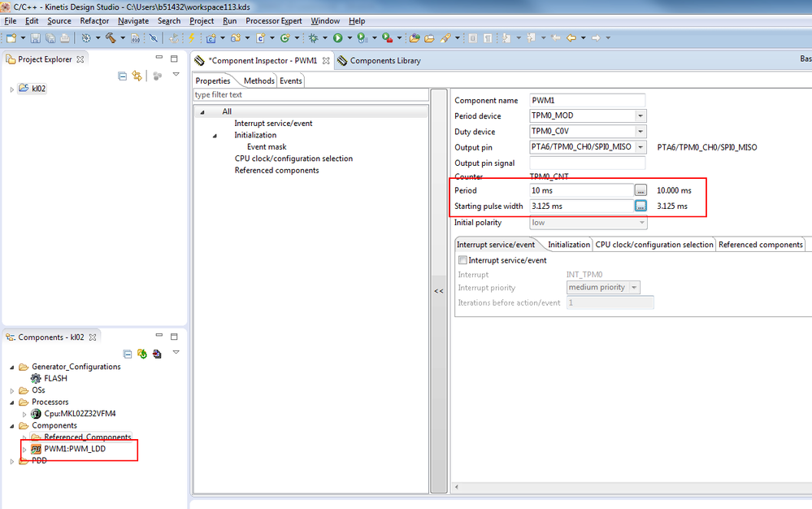The width and height of the screenshot is (812, 509).
Task: Click the Period ellipsis button
Action: (x=640, y=190)
